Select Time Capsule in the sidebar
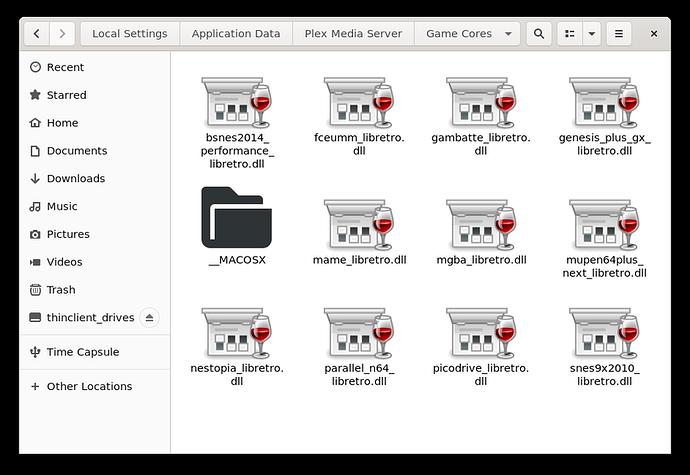This screenshot has height=475, width=690. (x=95, y=352)
